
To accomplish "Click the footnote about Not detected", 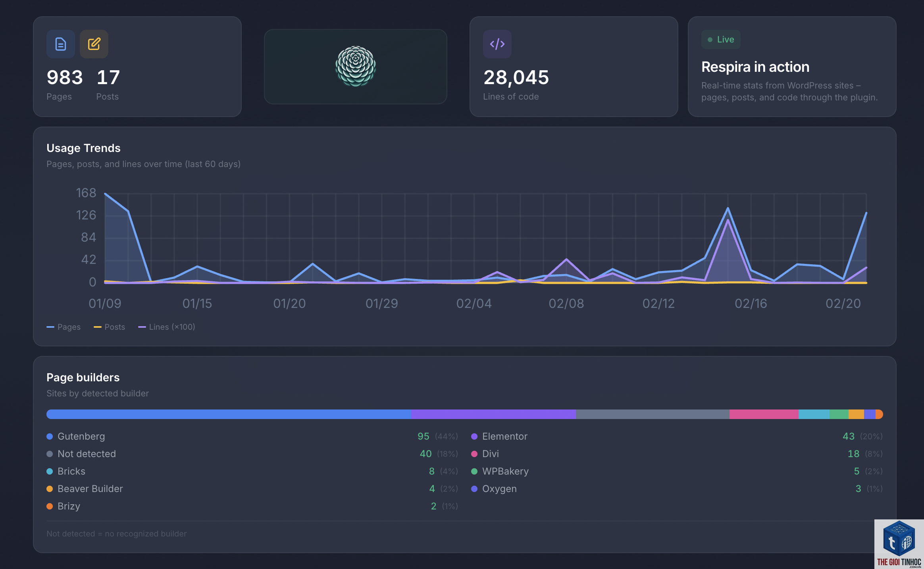I will (117, 534).
